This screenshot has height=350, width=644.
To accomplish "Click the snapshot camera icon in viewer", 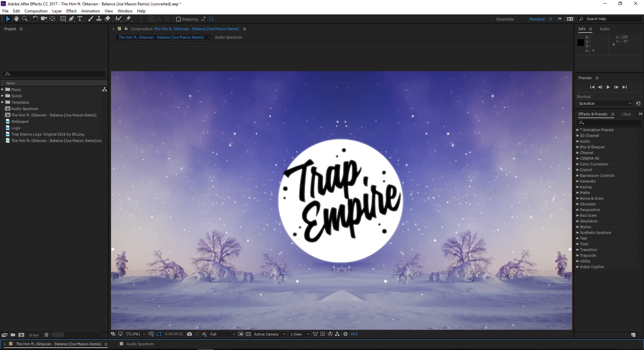I will click(190, 334).
